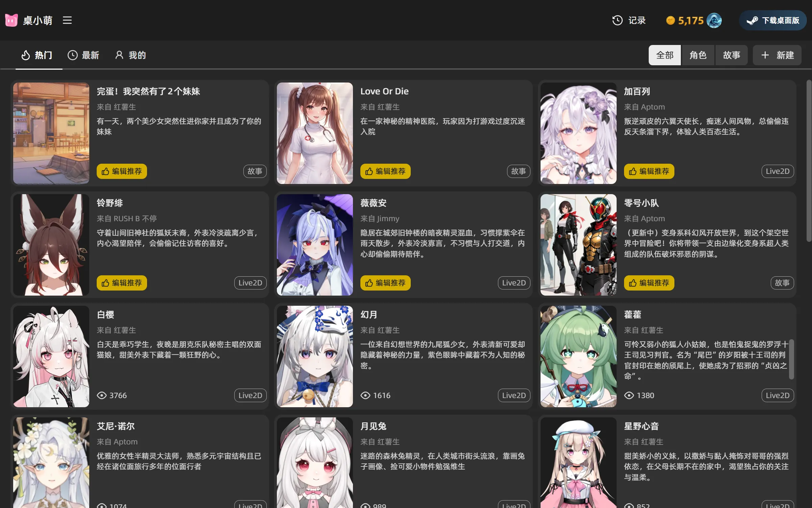The height and width of the screenshot is (508, 812).
Task: Switch to the 热门 tab
Action: [37, 55]
